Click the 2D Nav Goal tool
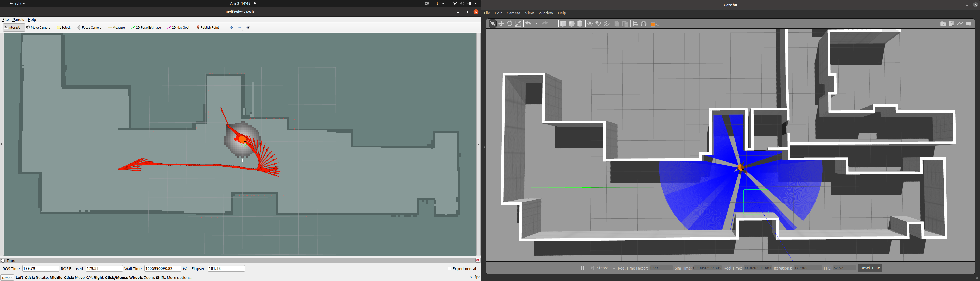The width and height of the screenshot is (980, 281). pyautogui.click(x=179, y=27)
